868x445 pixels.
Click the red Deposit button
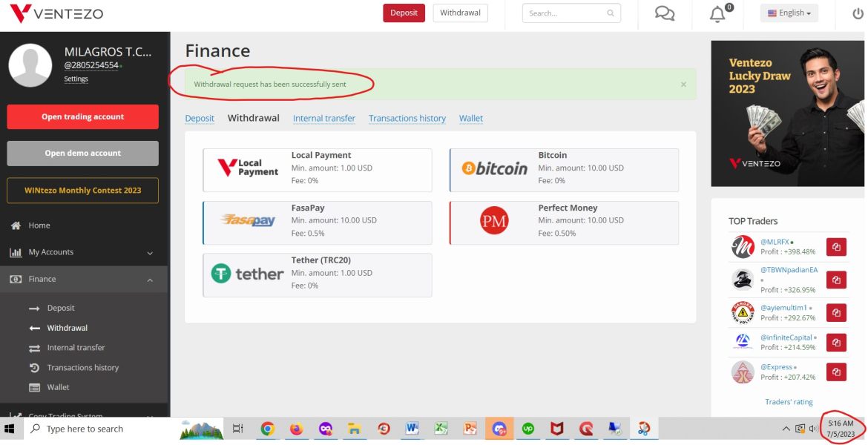pos(404,13)
